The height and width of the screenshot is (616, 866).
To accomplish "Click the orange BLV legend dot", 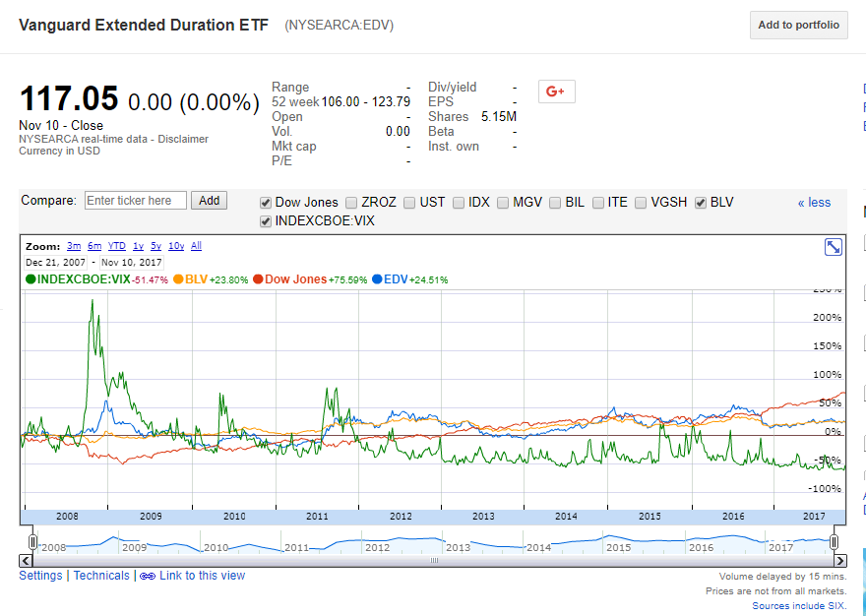I will point(178,279).
